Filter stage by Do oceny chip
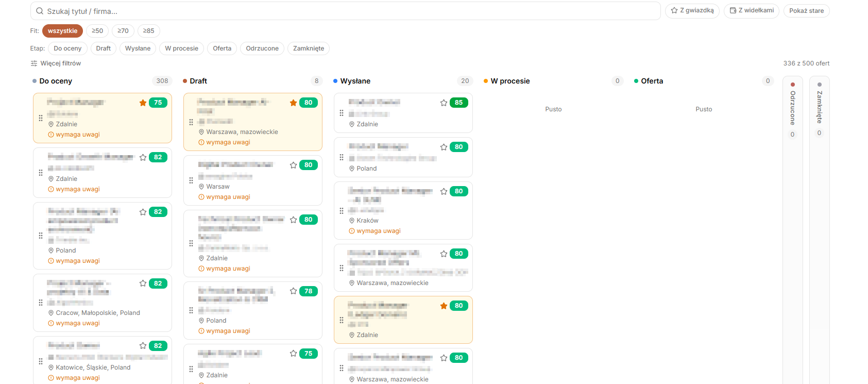 tap(67, 48)
